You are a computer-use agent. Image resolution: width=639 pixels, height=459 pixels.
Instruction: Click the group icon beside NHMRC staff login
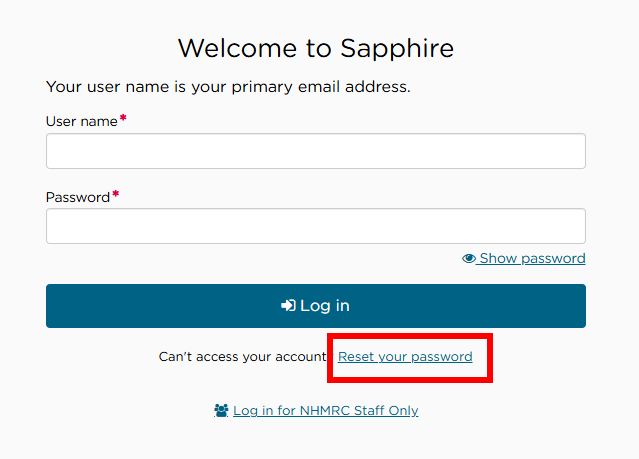(222, 411)
